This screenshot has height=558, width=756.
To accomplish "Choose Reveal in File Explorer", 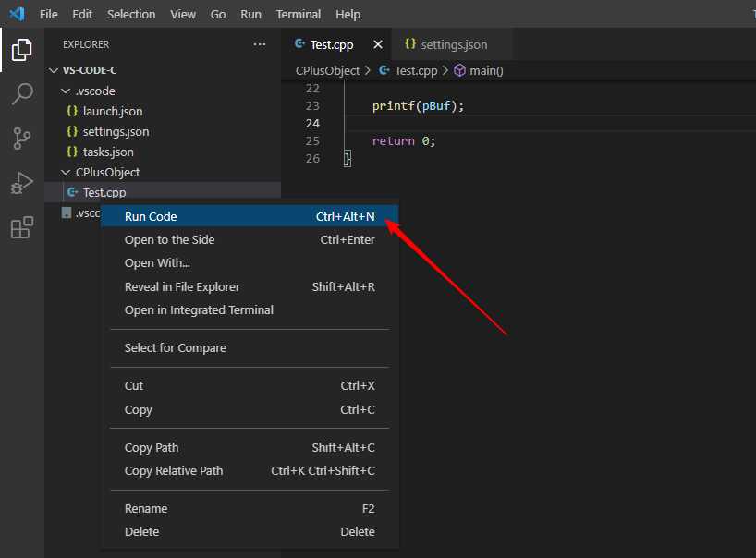I will tap(250, 286).
